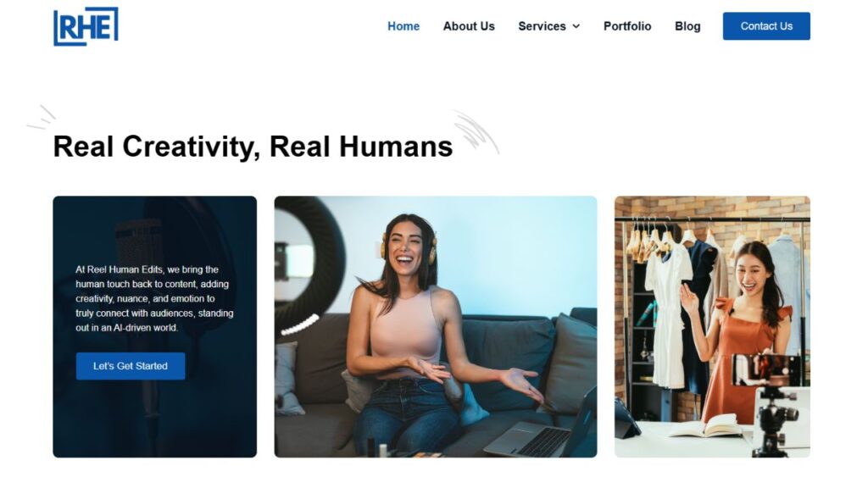The image size is (868, 488).
Task: Open the Blog link
Action: [687, 26]
